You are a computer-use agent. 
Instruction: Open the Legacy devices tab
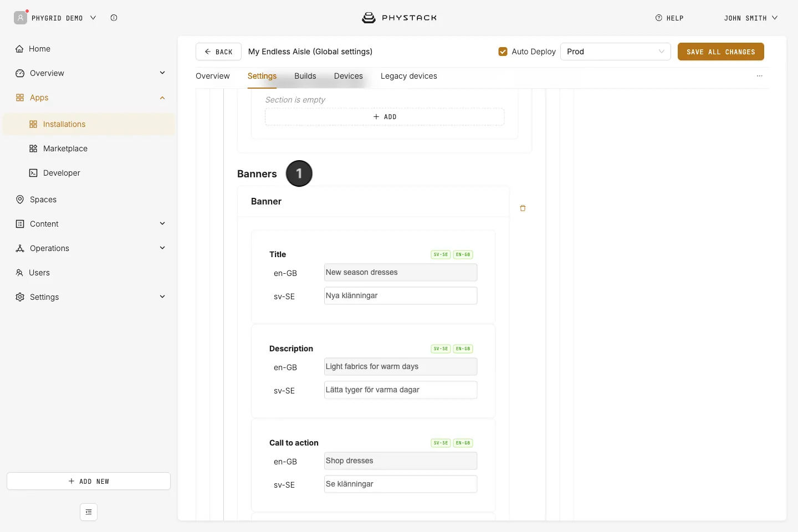click(409, 76)
